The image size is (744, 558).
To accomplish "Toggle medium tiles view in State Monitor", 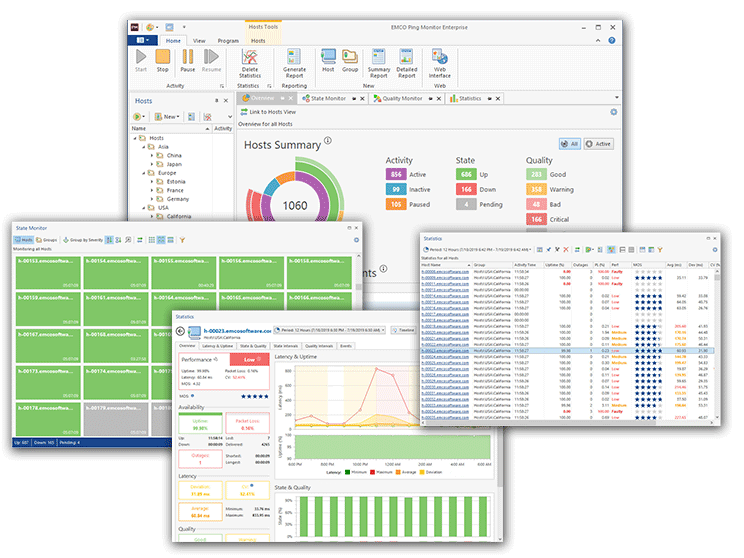I will (161, 240).
